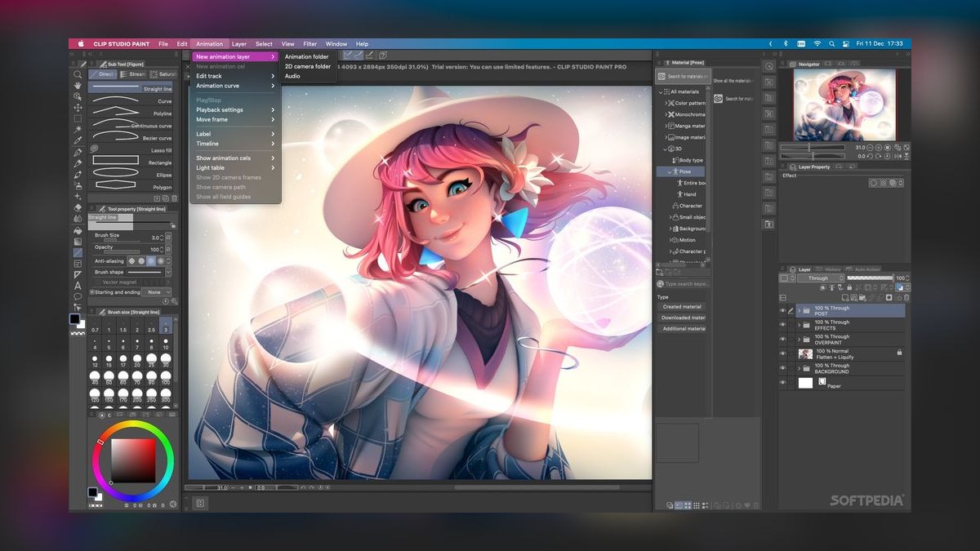980x551 pixels.
Task: Expand the BACKGROUND layer folder
Action: pyautogui.click(x=799, y=368)
